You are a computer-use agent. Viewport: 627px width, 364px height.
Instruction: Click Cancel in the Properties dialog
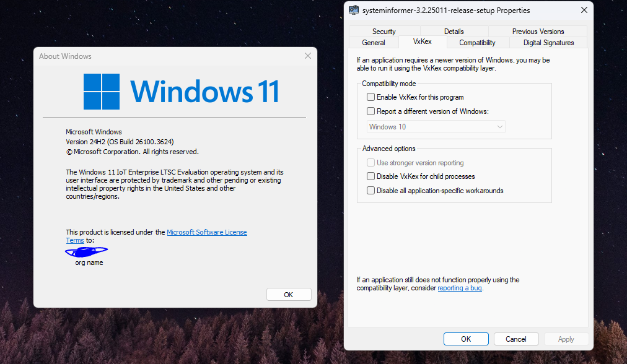(x=516, y=339)
